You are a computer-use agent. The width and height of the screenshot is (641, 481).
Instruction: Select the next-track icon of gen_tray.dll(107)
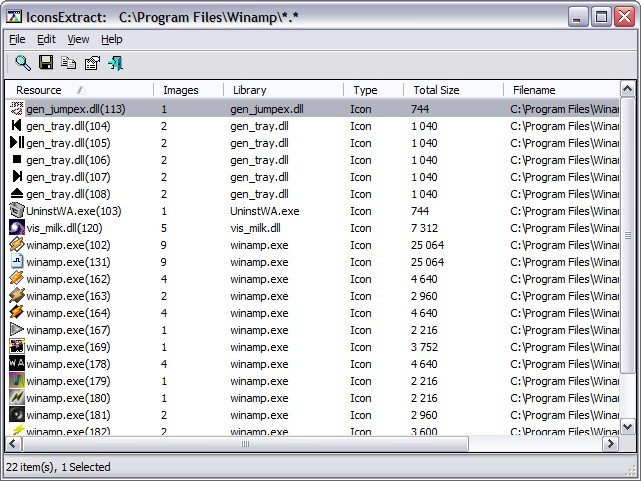[17, 177]
